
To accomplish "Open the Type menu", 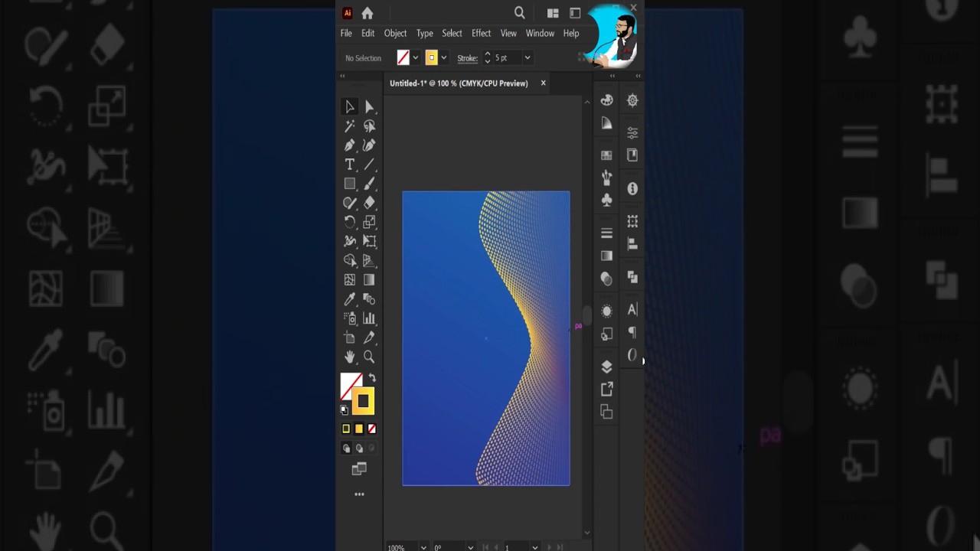I will click(425, 34).
